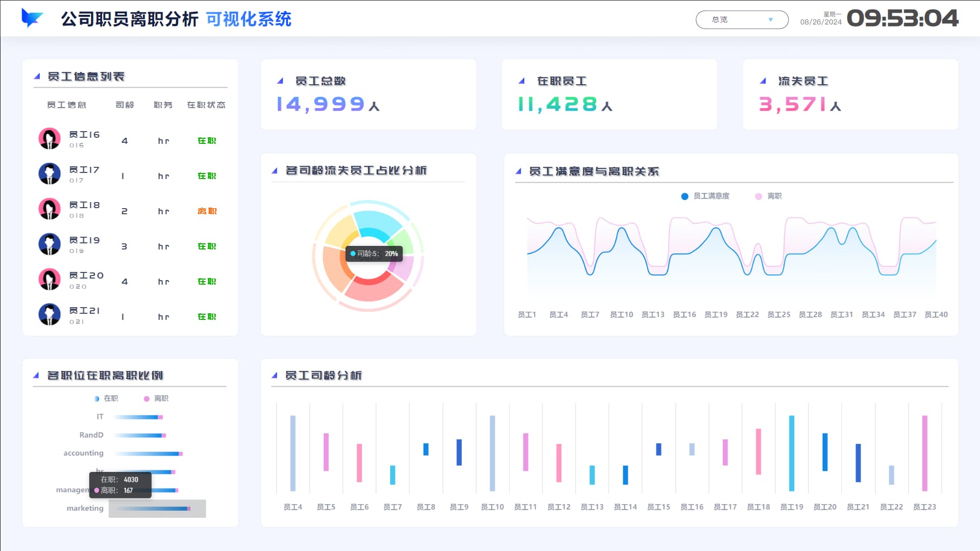Click avatar of 员工21

coord(50,314)
